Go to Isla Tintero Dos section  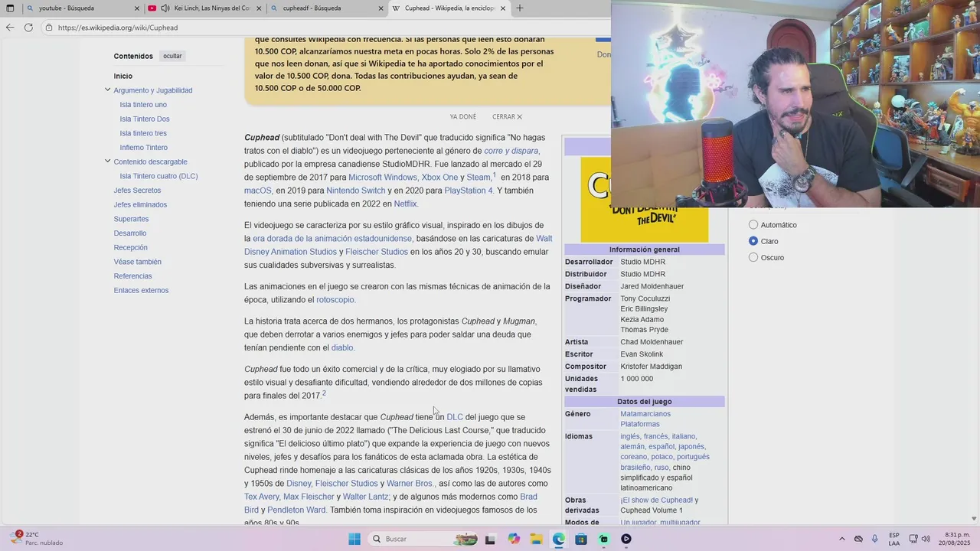pyautogui.click(x=145, y=119)
